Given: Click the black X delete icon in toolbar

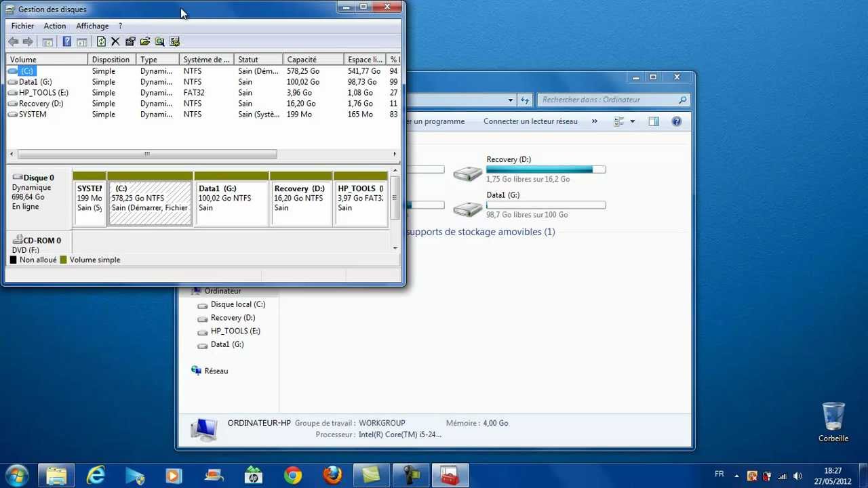Looking at the screenshot, I should pyautogui.click(x=115, y=42).
